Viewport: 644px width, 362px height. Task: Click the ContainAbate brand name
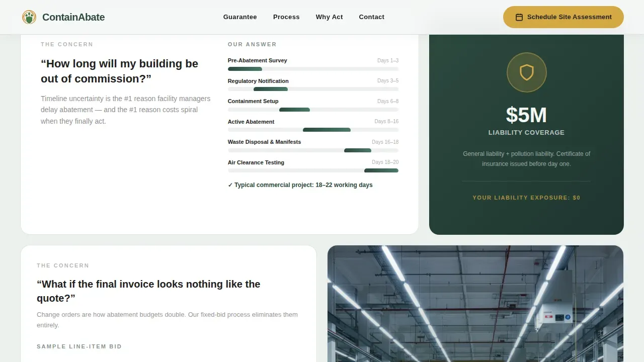click(73, 17)
